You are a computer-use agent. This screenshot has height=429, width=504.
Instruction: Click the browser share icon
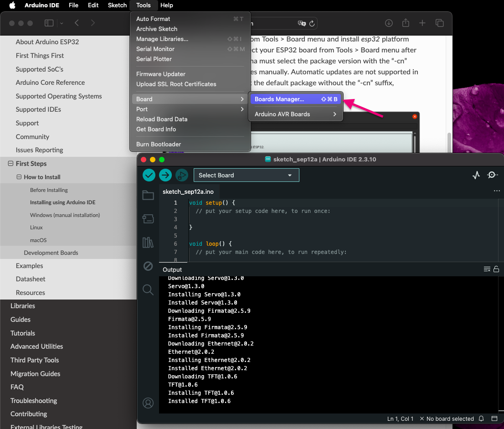click(406, 23)
